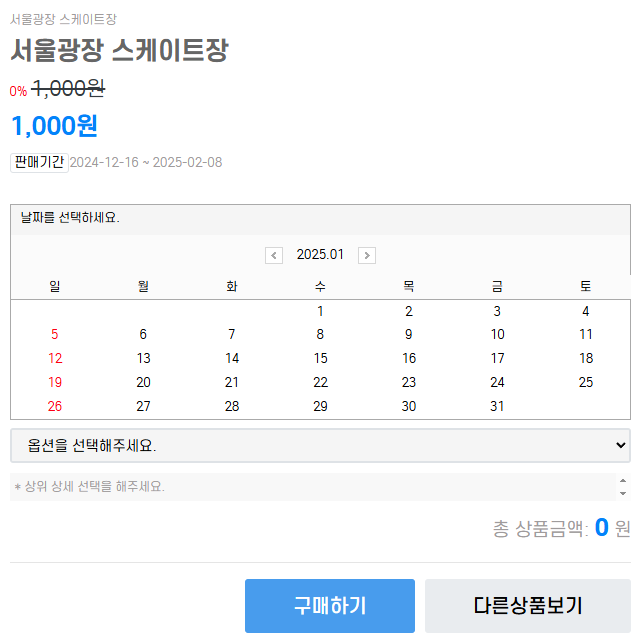Click the up arrow of detail selector
This screenshot has height=642, width=637.
point(623,481)
